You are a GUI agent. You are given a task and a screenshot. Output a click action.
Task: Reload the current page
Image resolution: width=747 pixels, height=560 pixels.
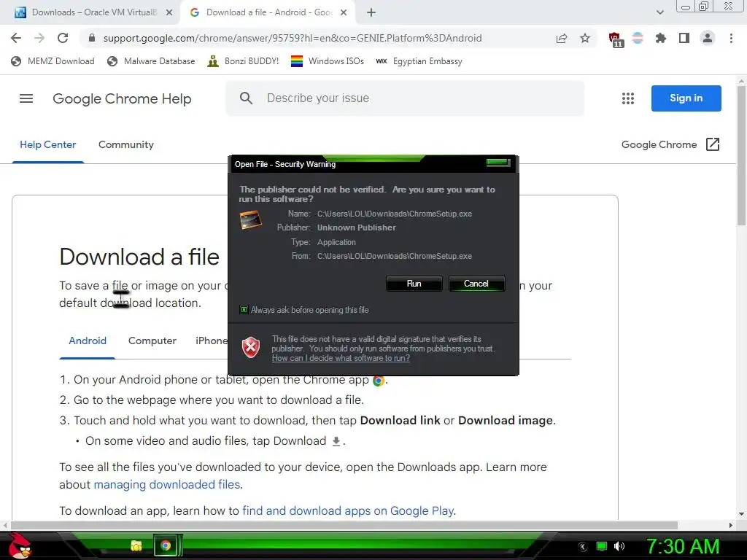[63, 38]
